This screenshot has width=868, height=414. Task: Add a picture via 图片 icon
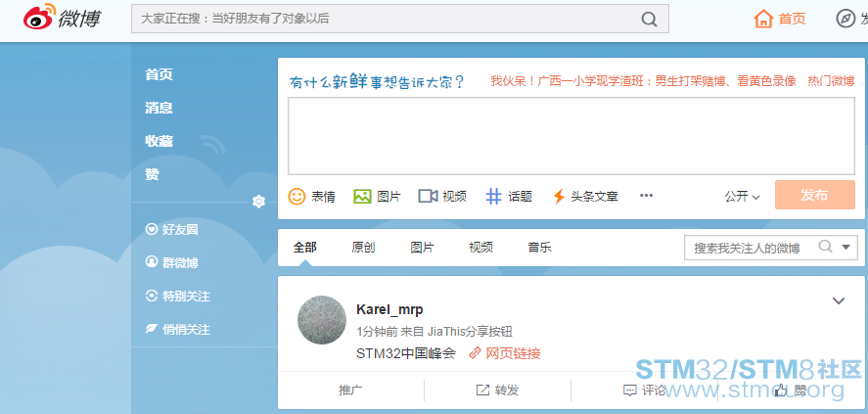(362, 196)
